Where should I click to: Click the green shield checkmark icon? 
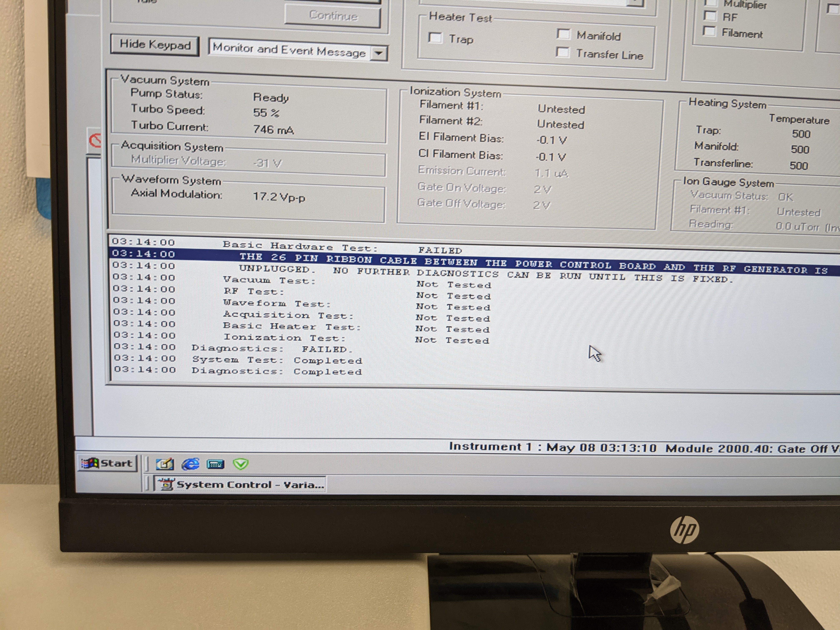pos(240,464)
